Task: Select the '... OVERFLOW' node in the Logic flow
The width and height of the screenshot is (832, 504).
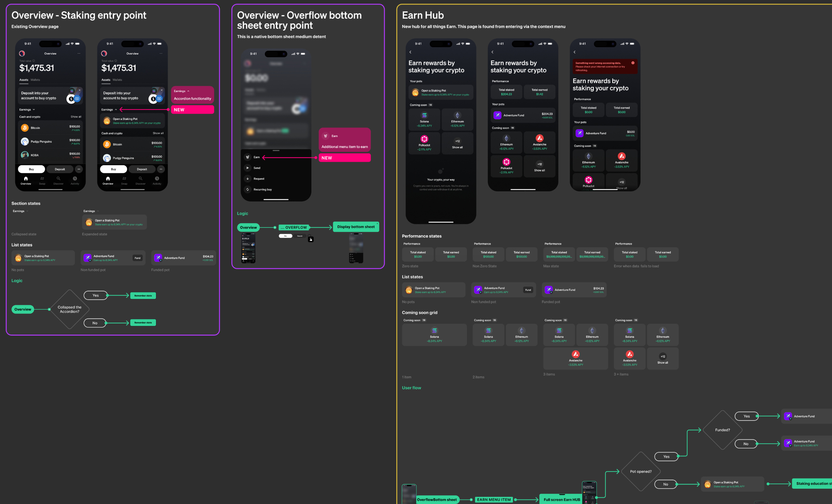Action: [x=294, y=227]
